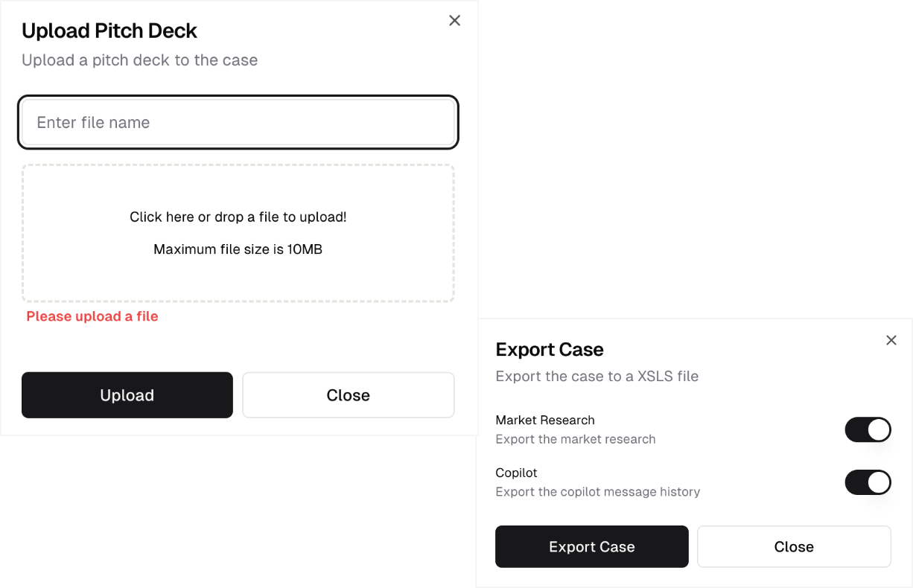Turn off the Copilot export switch
Viewport: 913px width, 588px height.
coord(868,482)
